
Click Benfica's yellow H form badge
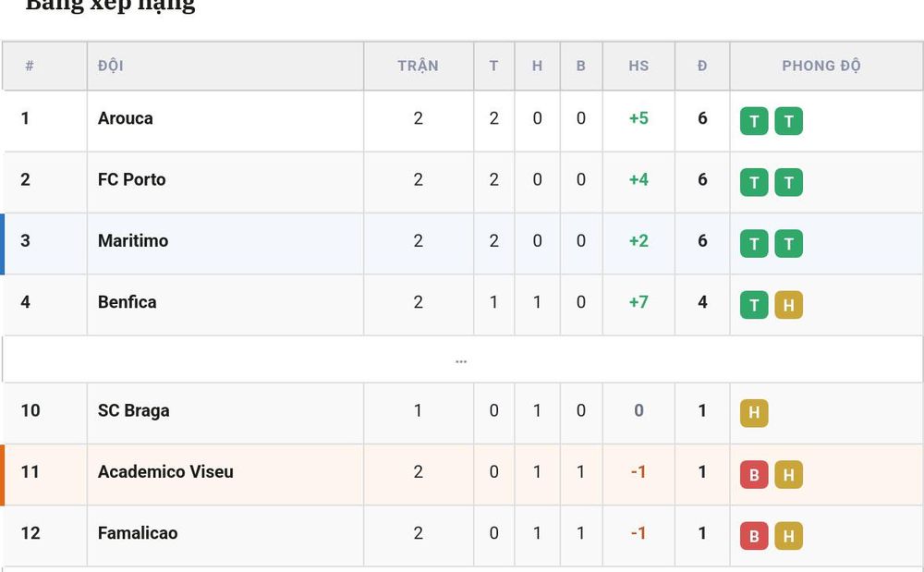788,305
